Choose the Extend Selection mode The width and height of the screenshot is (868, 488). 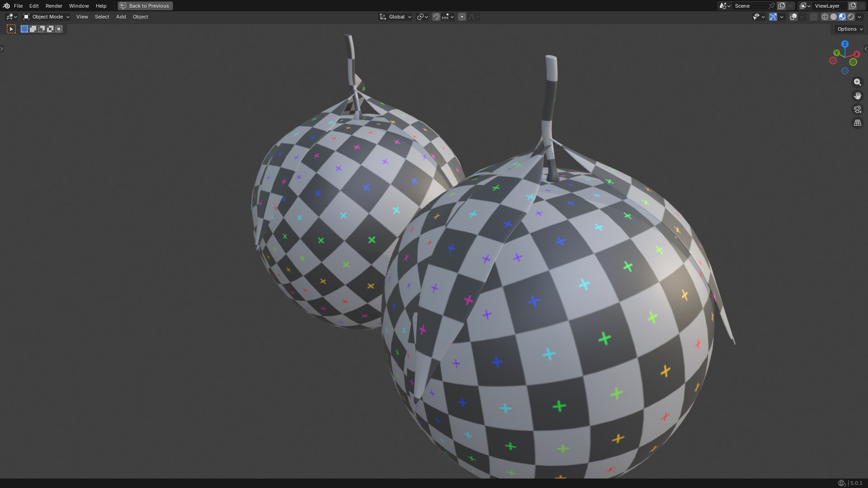[33, 29]
